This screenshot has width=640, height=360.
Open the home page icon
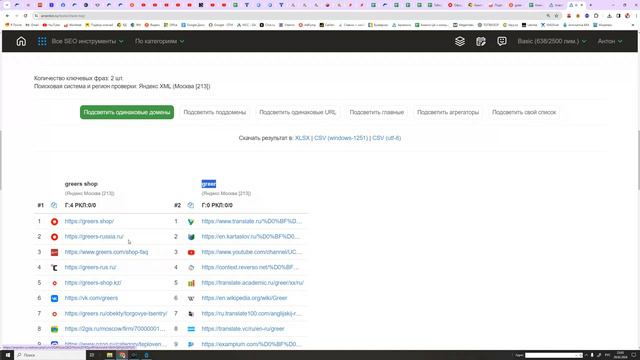point(21,41)
